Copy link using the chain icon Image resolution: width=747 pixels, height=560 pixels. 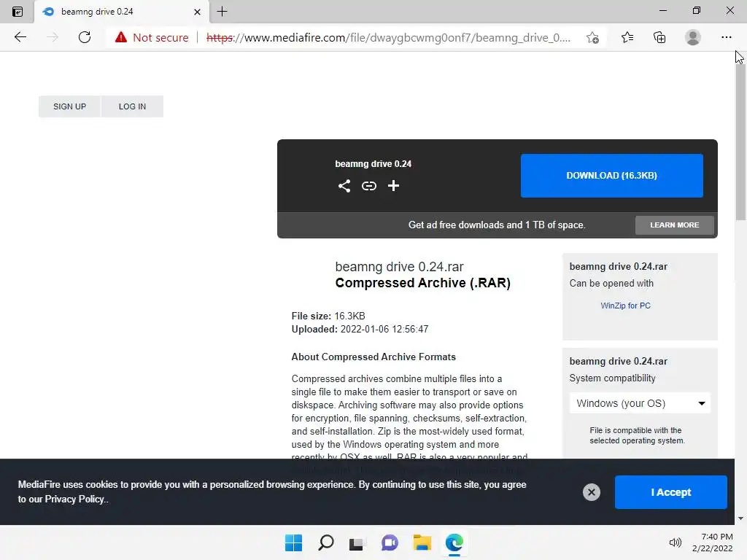[368, 186]
